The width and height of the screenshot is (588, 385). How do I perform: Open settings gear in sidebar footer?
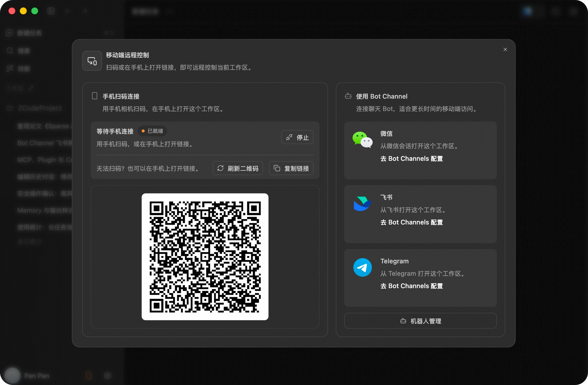tap(107, 376)
